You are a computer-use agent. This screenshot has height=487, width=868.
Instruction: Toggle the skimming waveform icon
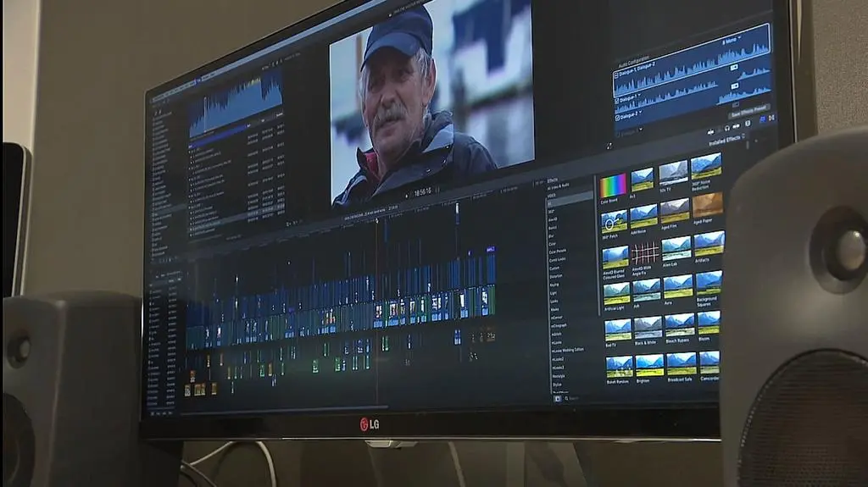tap(711, 132)
